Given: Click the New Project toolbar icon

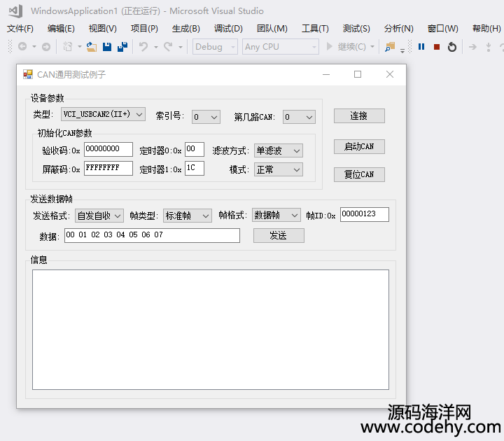Looking at the screenshot, I should [67, 47].
